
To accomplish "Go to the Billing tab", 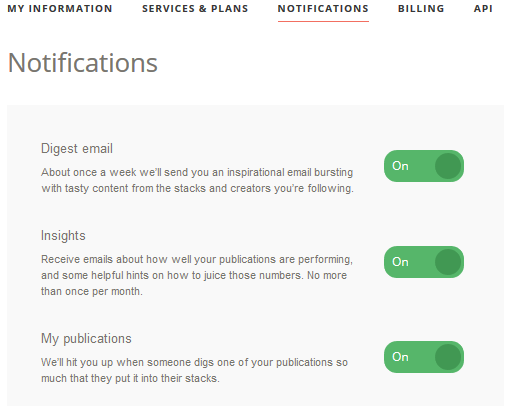I will coord(421,9).
